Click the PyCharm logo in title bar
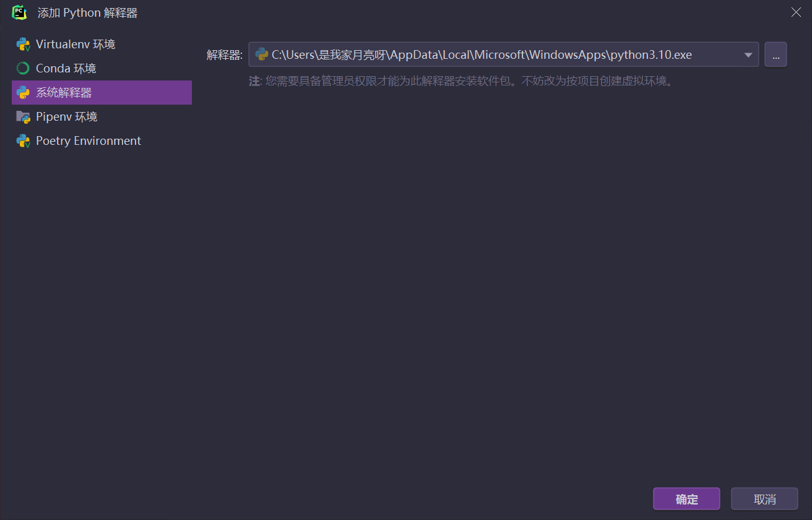The width and height of the screenshot is (812, 520). tap(19, 12)
